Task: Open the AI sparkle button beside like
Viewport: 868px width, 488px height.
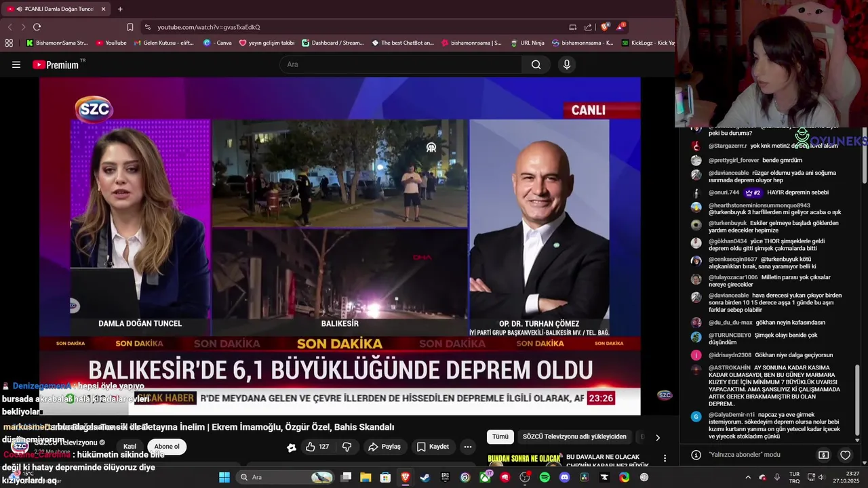Action: pos(292,447)
